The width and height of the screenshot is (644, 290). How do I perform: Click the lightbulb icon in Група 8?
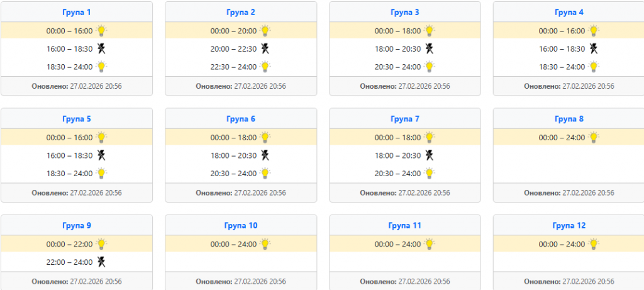(594, 137)
